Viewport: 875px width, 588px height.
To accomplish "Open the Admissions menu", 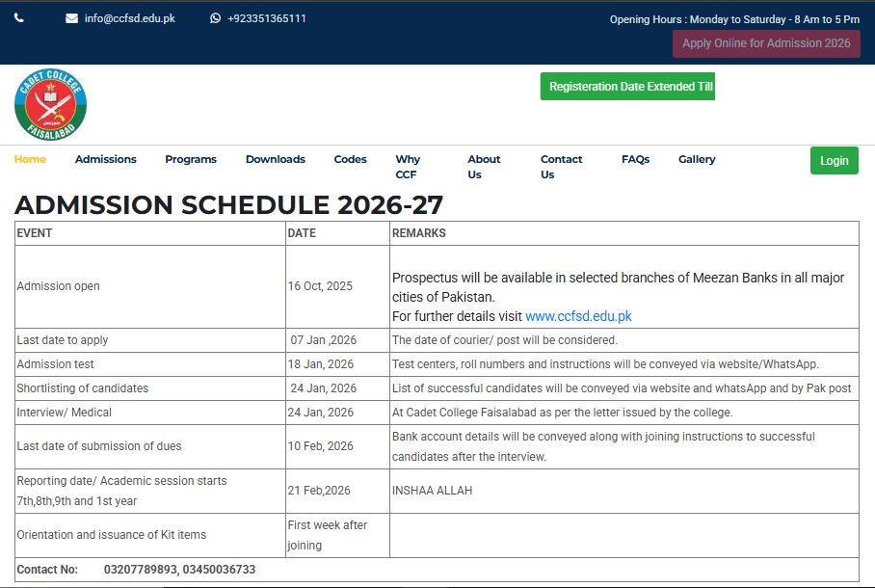I will [106, 160].
